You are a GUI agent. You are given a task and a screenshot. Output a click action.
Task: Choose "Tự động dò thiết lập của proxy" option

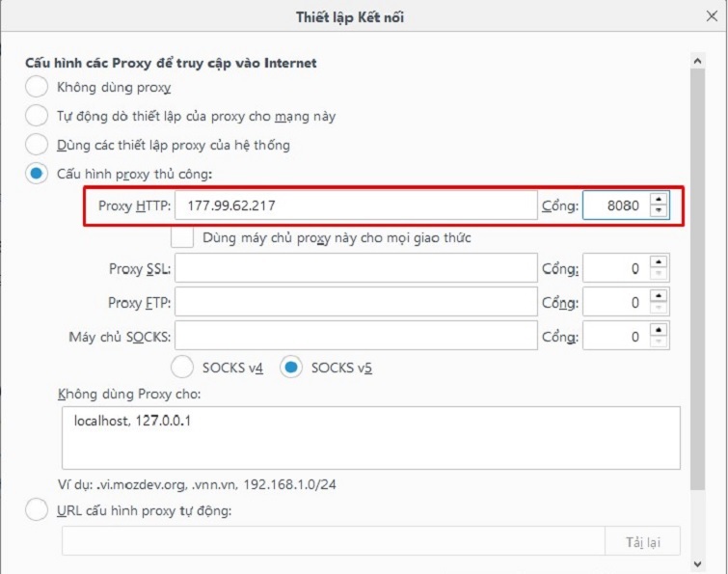pos(37,116)
